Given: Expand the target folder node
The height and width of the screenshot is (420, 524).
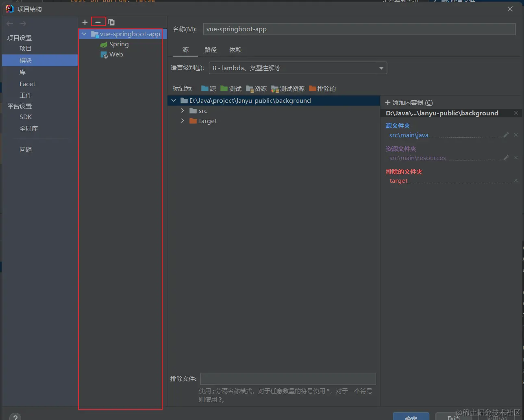Looking at the screenshot, I should [183, 121].
